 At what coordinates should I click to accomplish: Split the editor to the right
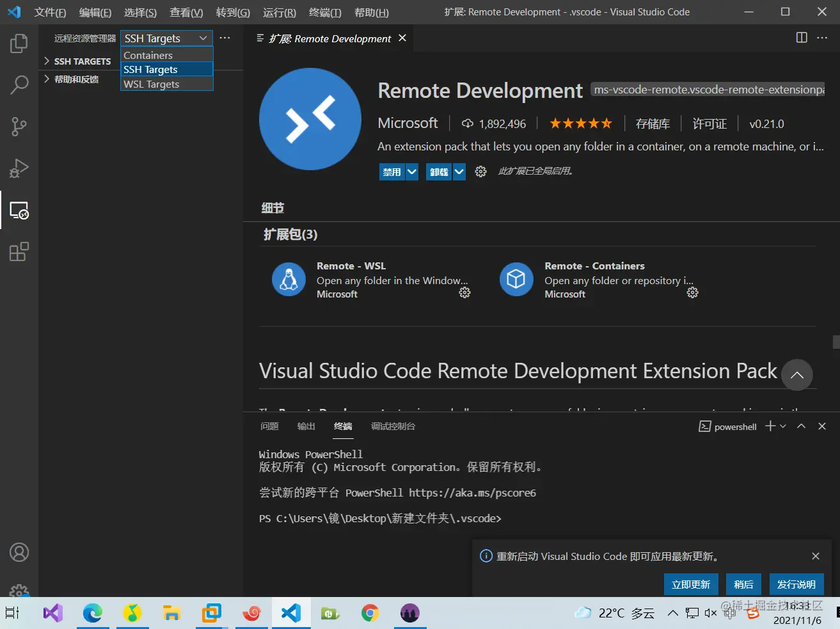802,38
